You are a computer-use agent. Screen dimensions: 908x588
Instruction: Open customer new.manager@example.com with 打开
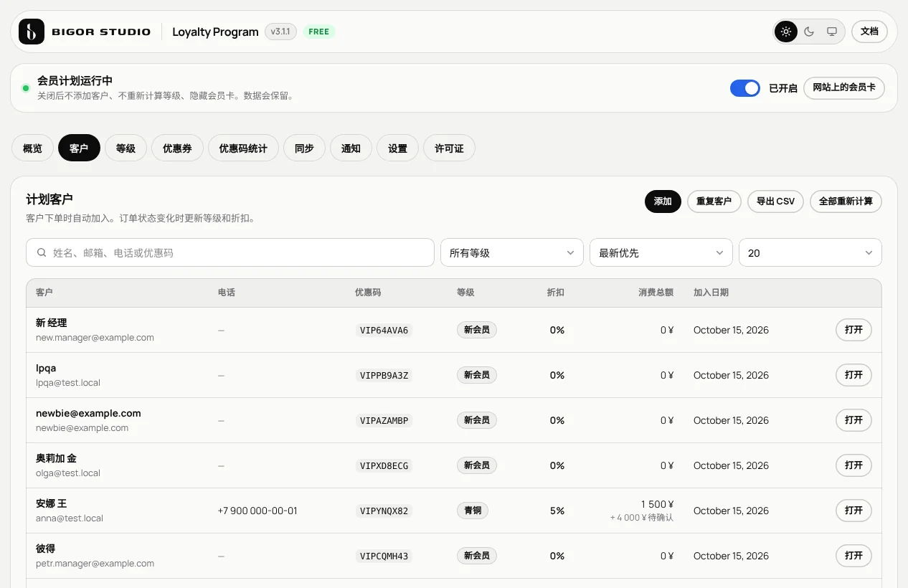pyautogui.click(x=853, y=330)
